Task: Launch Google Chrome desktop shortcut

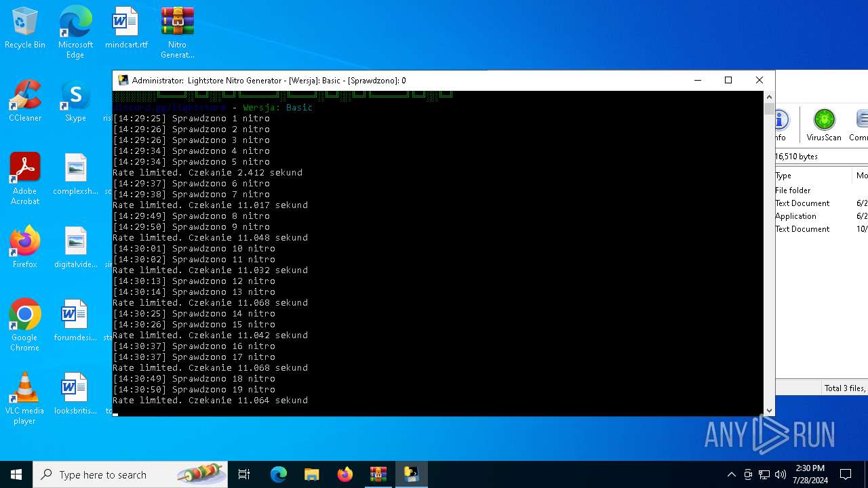Action: (x=25, y=325)
